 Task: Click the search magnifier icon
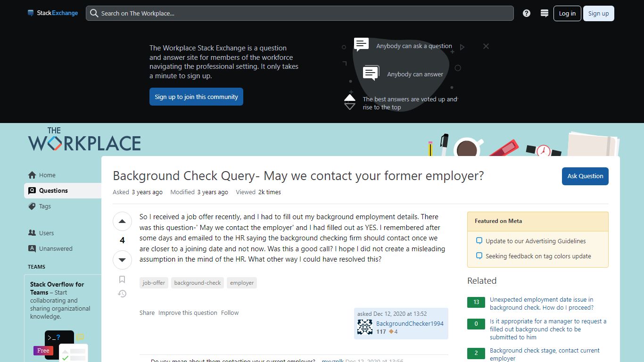point(94,13)
